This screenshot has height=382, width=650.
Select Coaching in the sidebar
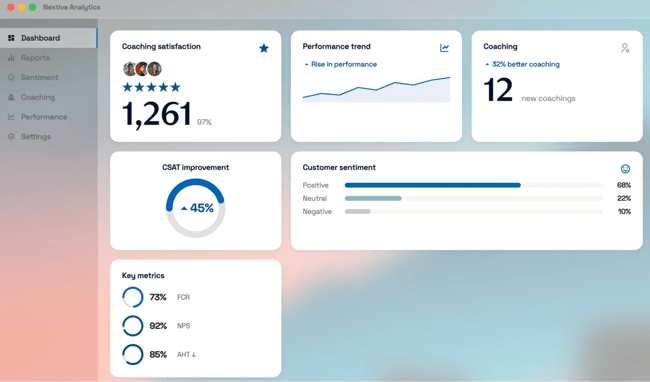point(49,97)
